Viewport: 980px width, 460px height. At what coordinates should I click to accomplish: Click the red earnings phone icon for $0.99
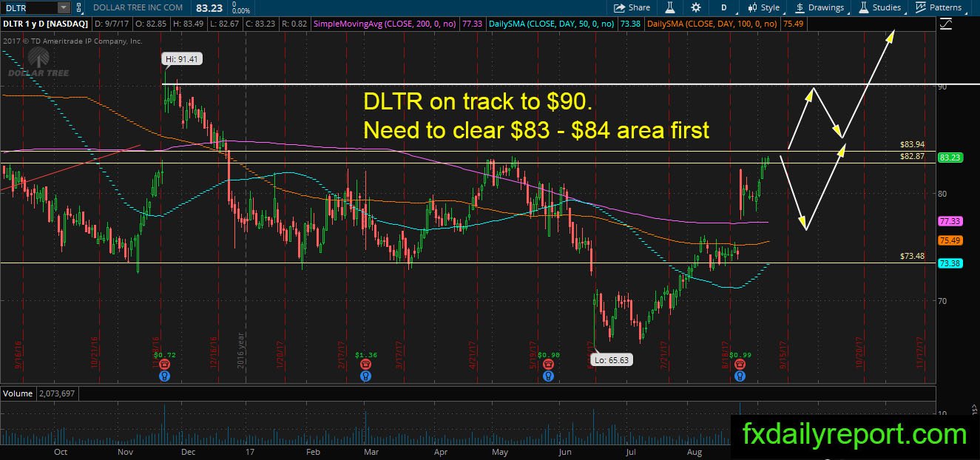click(740, 365)
